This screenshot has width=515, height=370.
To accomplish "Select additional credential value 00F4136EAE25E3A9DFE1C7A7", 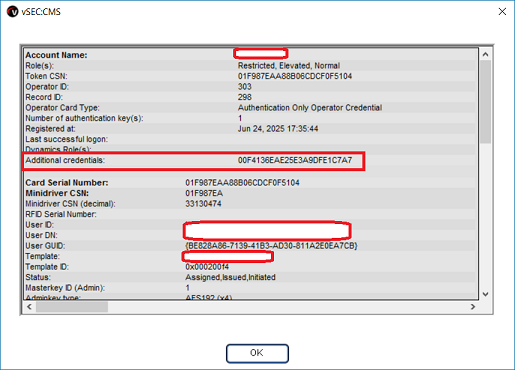I will (x=295, y=160).
